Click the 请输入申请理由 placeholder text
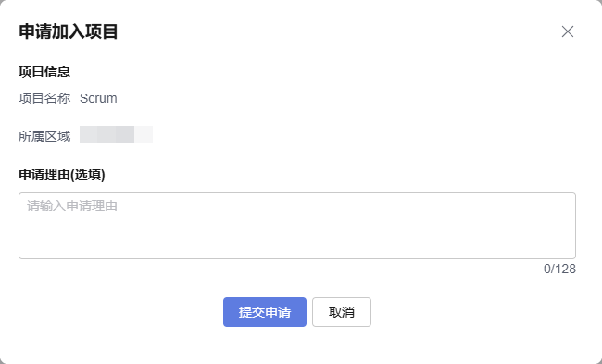Image resolution: width=602 pixels, height=364 pixels. pos(72,207)
